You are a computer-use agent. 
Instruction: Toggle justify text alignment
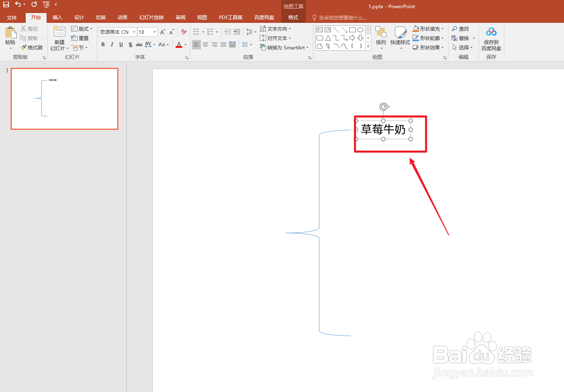pos(223,45)
